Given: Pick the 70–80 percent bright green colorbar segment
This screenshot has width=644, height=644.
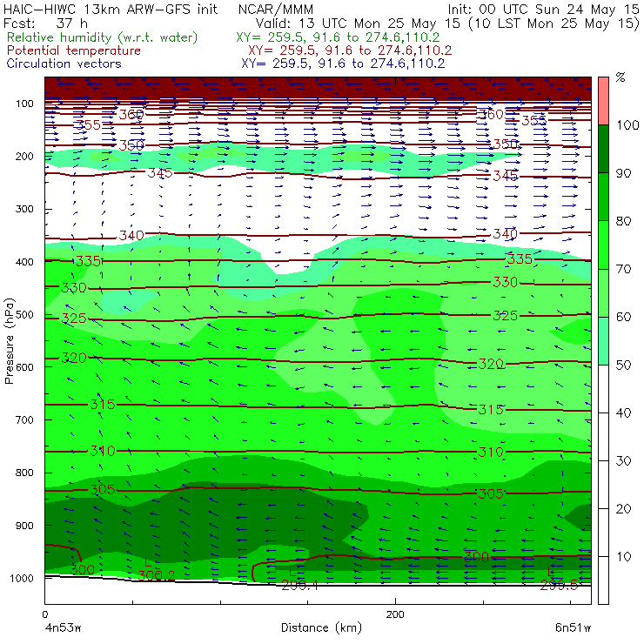Looking at the screenshot, I should (x=603, y=245).
